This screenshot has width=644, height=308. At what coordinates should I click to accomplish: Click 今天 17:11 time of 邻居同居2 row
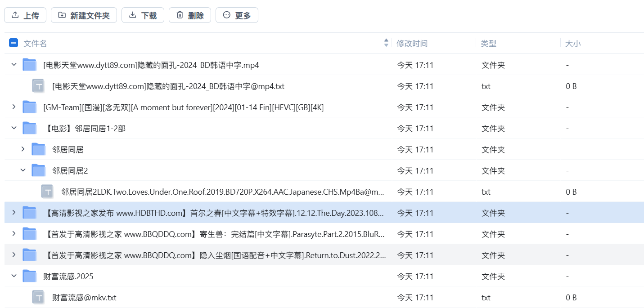[415, 171]
